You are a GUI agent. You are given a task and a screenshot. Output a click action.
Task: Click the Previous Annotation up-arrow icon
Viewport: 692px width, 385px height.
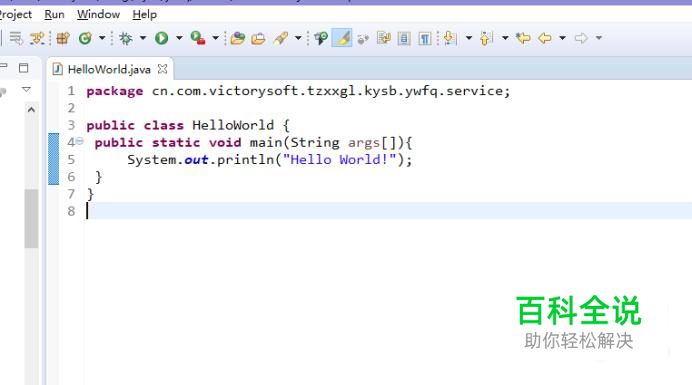pos(486,38)
